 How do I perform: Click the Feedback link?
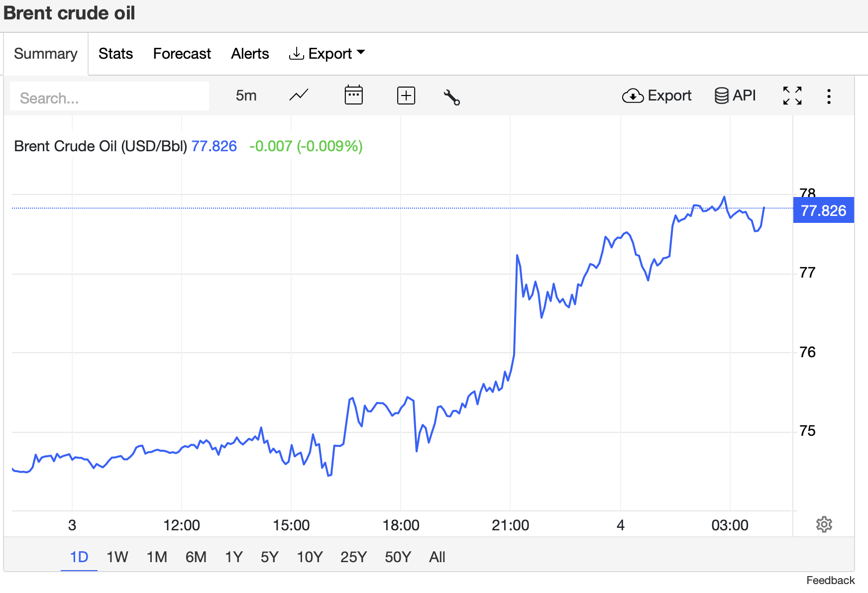point(830,580)
